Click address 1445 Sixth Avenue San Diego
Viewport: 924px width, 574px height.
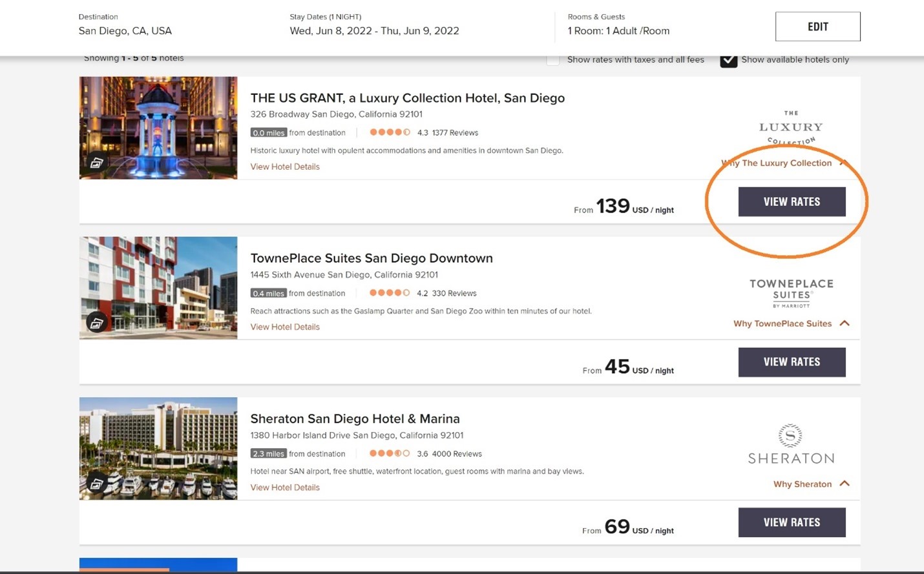[x=344, y=274]
